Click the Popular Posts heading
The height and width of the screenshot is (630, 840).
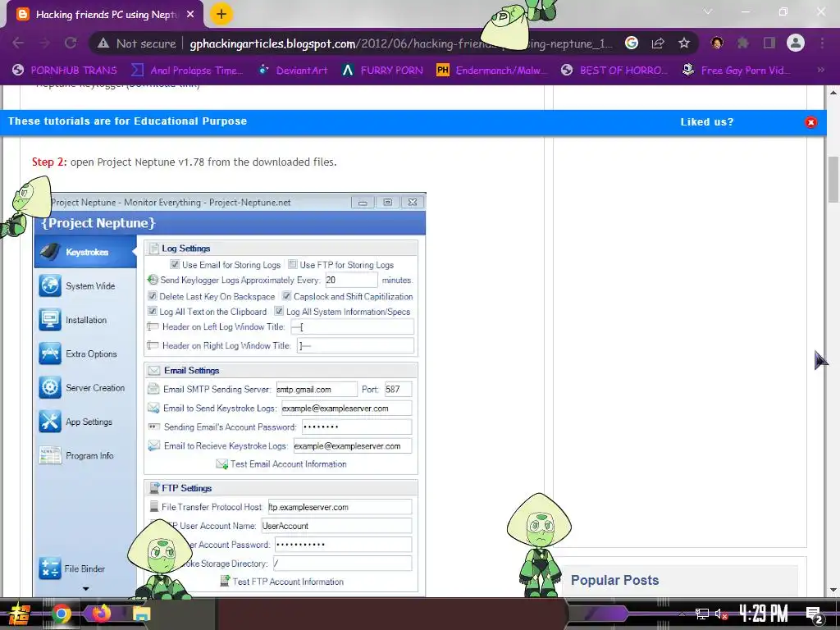tap(614, 580)
